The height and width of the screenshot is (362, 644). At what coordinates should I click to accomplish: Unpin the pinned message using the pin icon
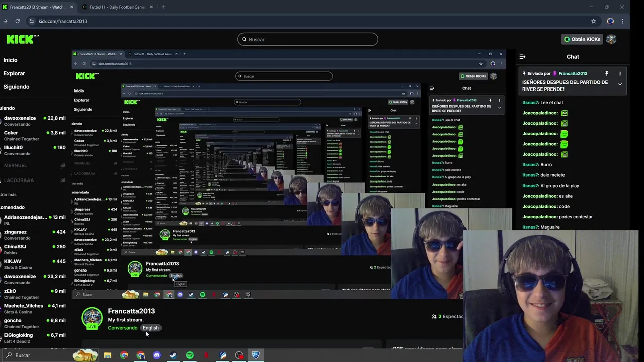coord(606,73)
